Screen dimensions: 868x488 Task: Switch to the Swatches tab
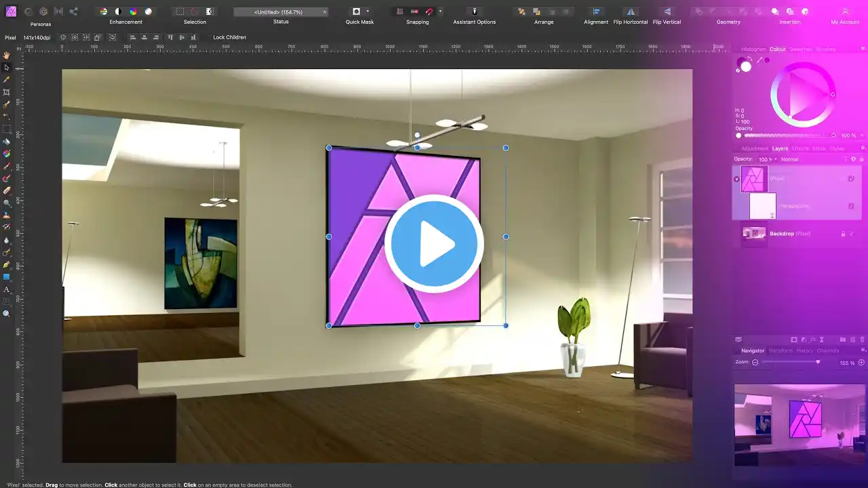pos(801,49)
